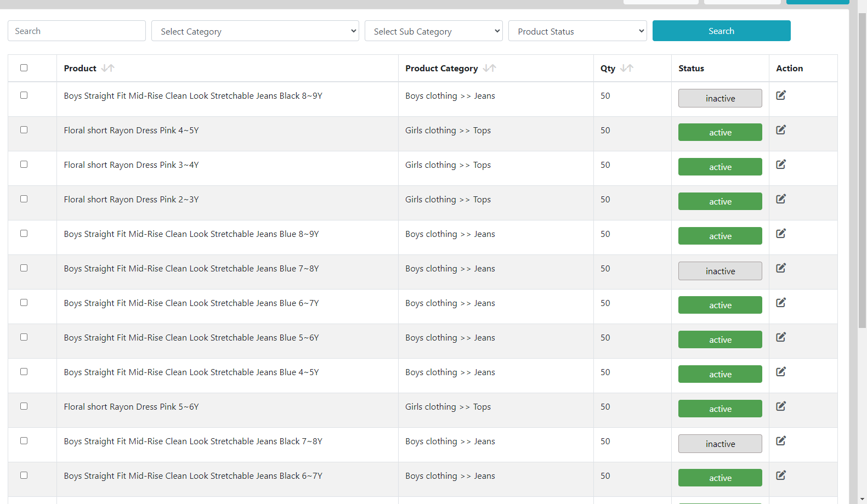Toggle active status for Dress Pink 3~4Y
Screen dimensions: 867x504
[720, 167]
